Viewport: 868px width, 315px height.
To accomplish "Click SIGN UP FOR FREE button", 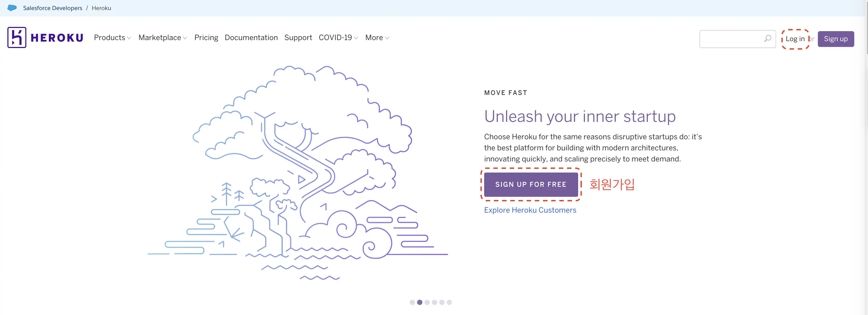I will pyautogui.click(x=531, y=184).
